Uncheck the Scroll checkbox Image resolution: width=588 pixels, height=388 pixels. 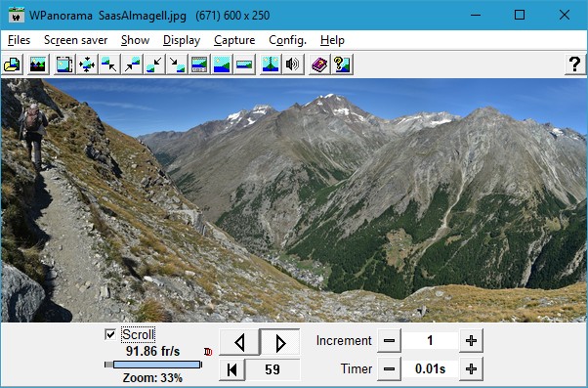click(x=110, y=334)
